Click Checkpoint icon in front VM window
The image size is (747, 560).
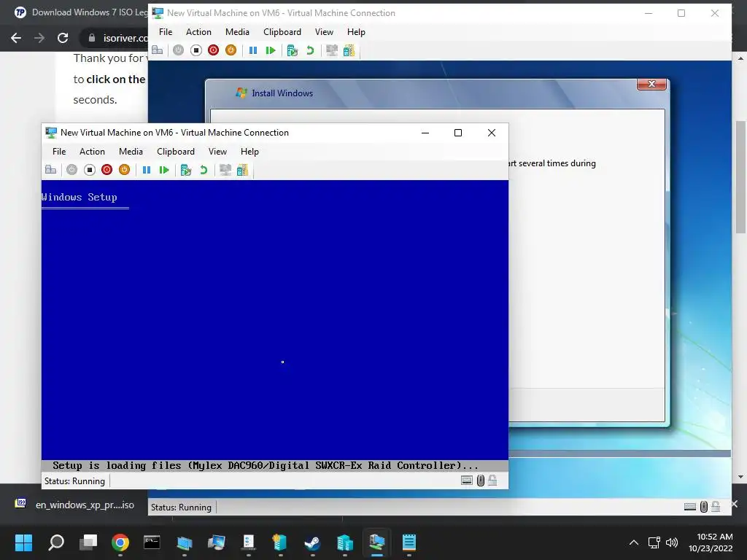pos(186,169)
